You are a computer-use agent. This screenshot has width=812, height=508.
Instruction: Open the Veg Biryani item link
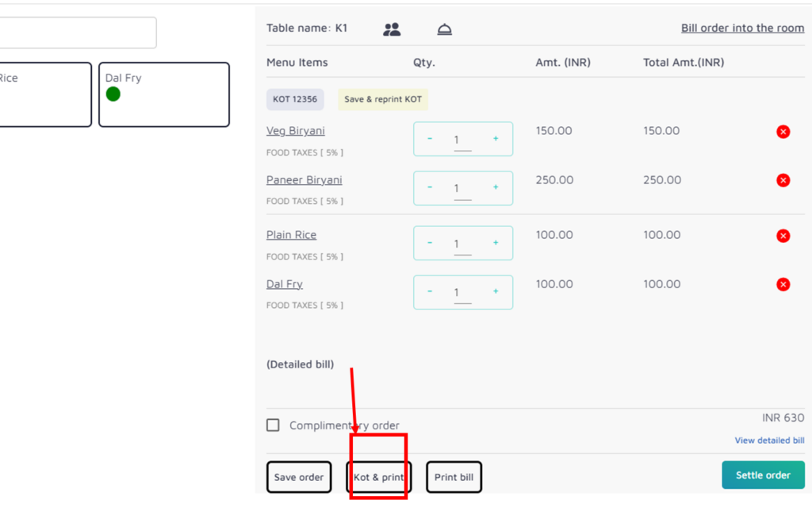tap(296, 131)
